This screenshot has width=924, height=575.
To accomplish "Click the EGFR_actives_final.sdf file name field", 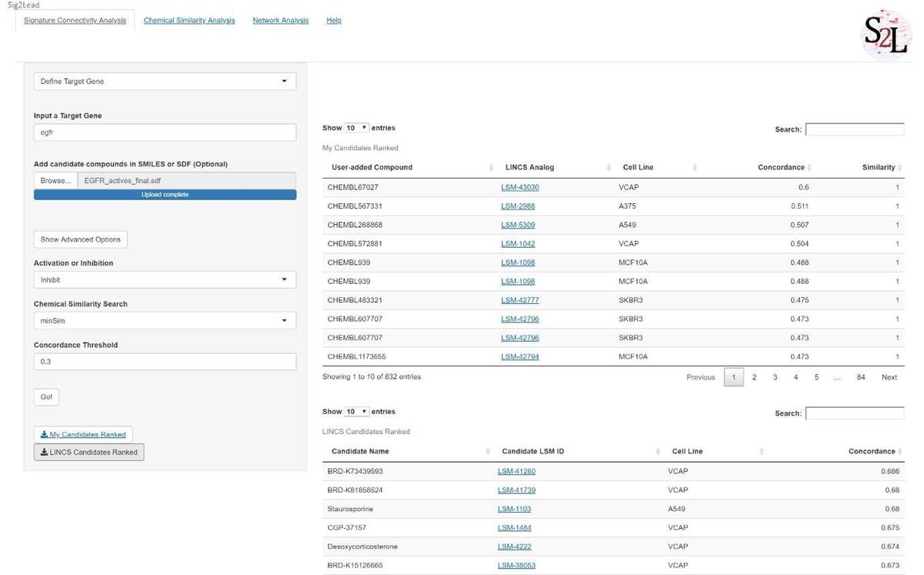I will tap(187, 181).
